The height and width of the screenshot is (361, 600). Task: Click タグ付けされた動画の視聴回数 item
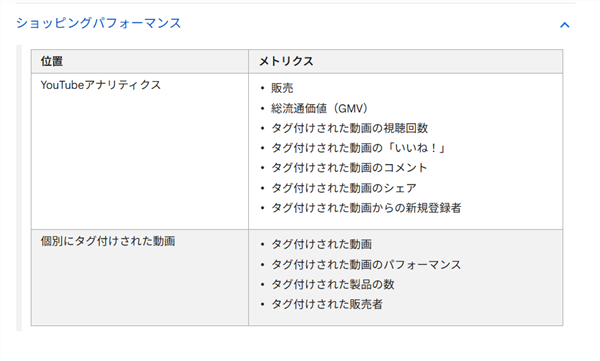[x=349, y=128]
